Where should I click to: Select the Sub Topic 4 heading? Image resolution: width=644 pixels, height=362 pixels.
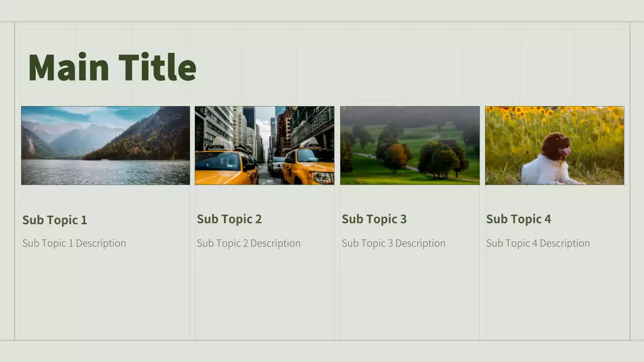click(519, 219)
